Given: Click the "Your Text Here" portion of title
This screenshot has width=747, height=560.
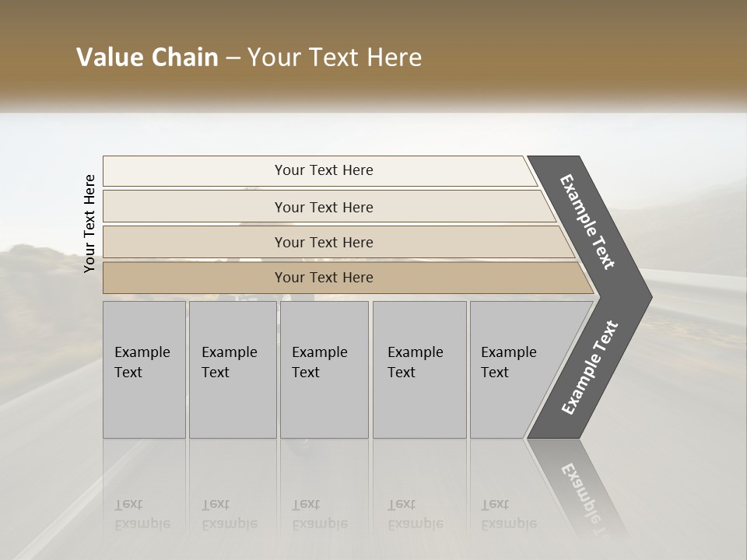Looking at the screenshot, I should click(x=335, y=58).
